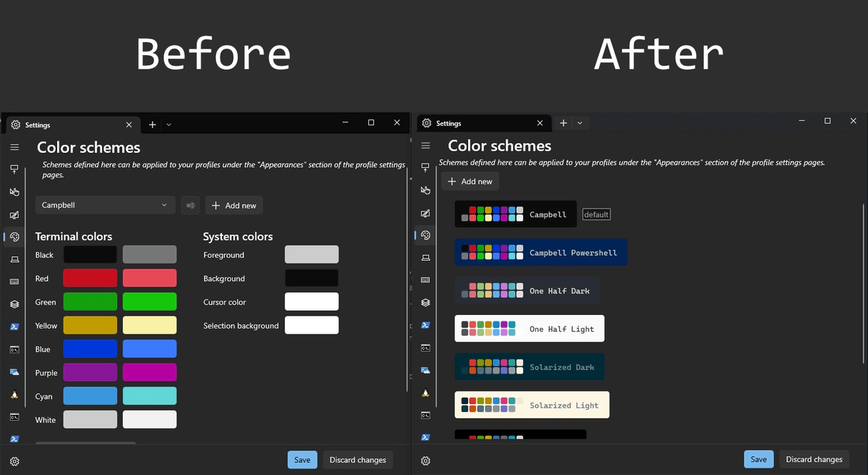Viewport: 868px width, 475px height.
Task: Switch to the Settings tab in the After window
Action: pos(483,123)
